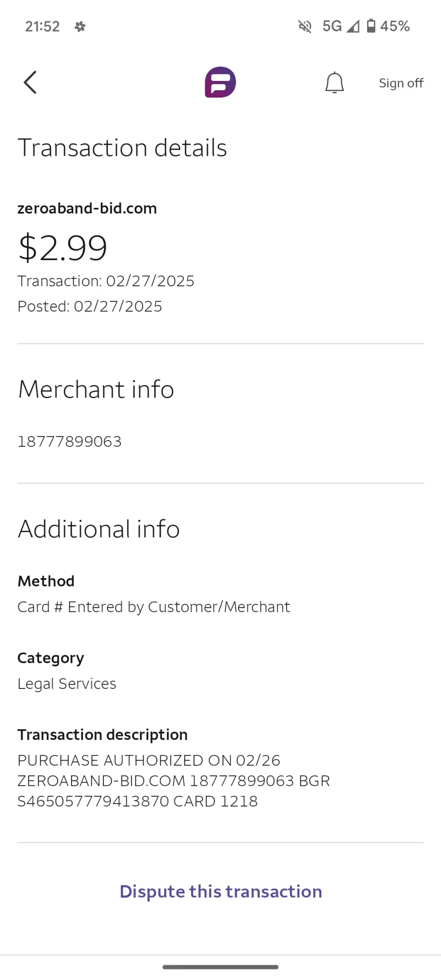Tap the Additional info heading
Image resolution: width=441 pixels, height=980 pixels.
point(99,529)
